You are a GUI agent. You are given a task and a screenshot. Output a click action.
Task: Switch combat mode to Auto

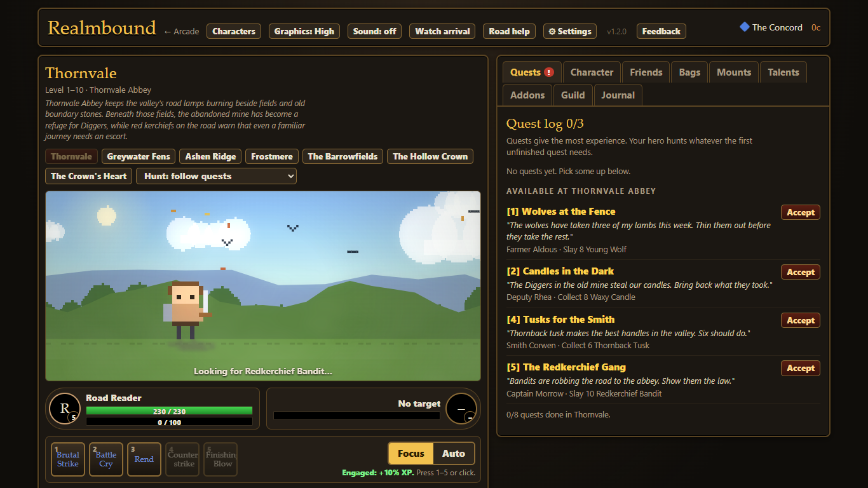point(454,454)
